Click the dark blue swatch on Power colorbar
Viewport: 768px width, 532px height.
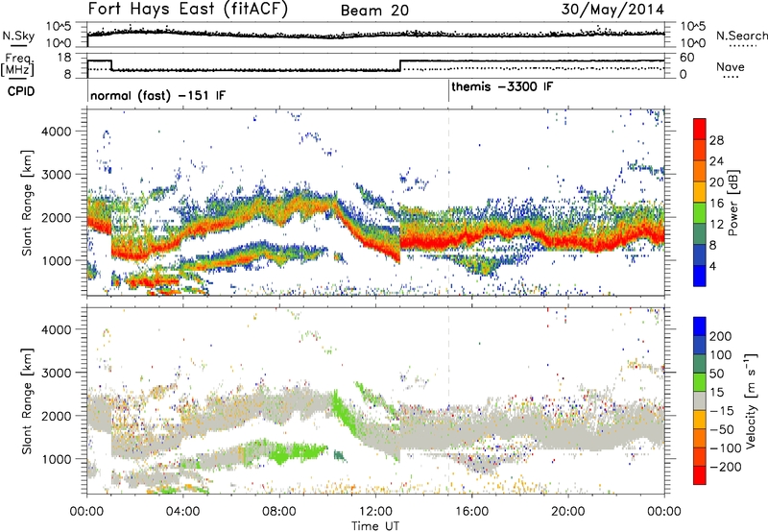pyautogui.click(x=700, y=255)
